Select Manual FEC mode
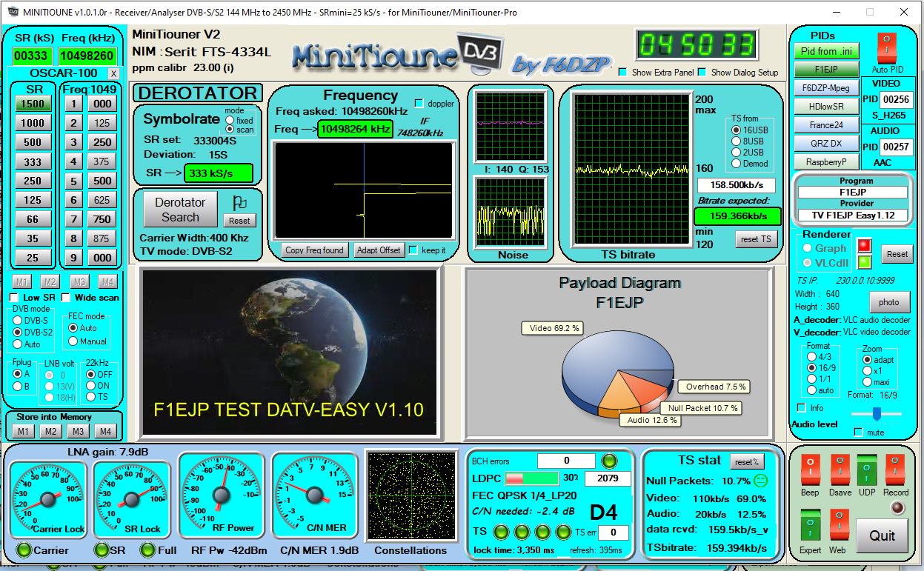Screen dimensions: 924x571 click(x=73, y=341)
